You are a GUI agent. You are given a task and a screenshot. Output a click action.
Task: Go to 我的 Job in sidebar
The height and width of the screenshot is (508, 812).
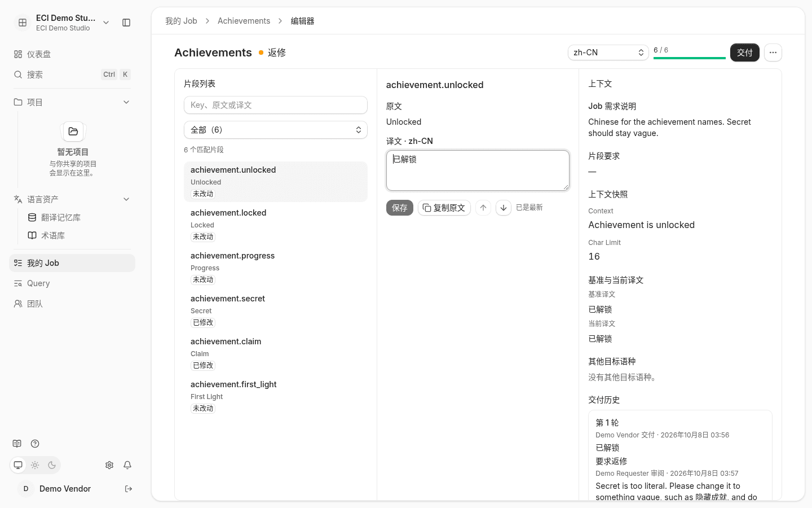pyautogui.click(x=72, y=263)
